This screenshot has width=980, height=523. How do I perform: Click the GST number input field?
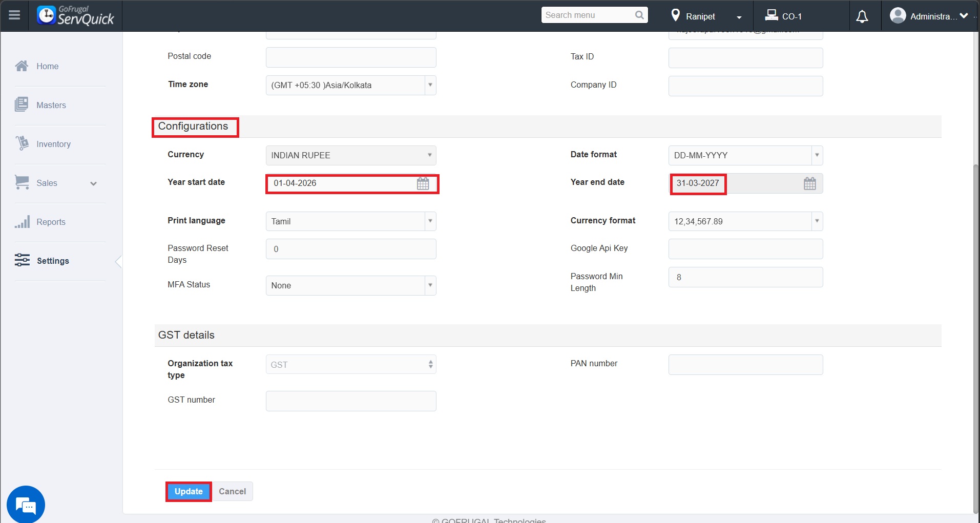(351, 401)
